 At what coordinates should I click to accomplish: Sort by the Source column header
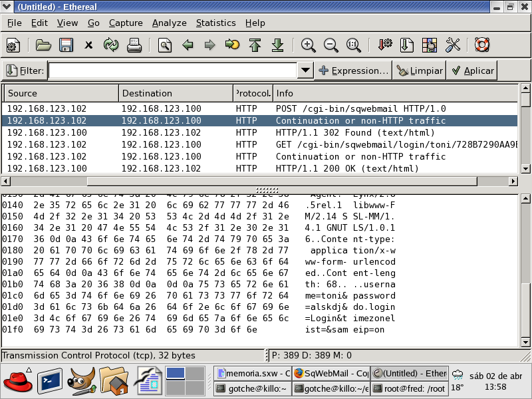point(61,93)
